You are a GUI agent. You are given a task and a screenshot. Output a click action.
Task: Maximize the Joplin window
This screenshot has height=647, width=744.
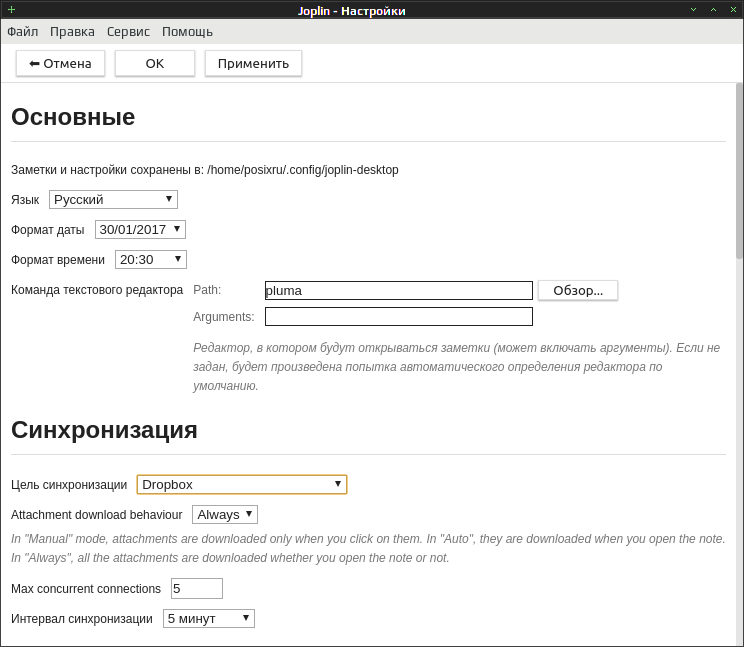pyautogui.click(x=713, y=9)
